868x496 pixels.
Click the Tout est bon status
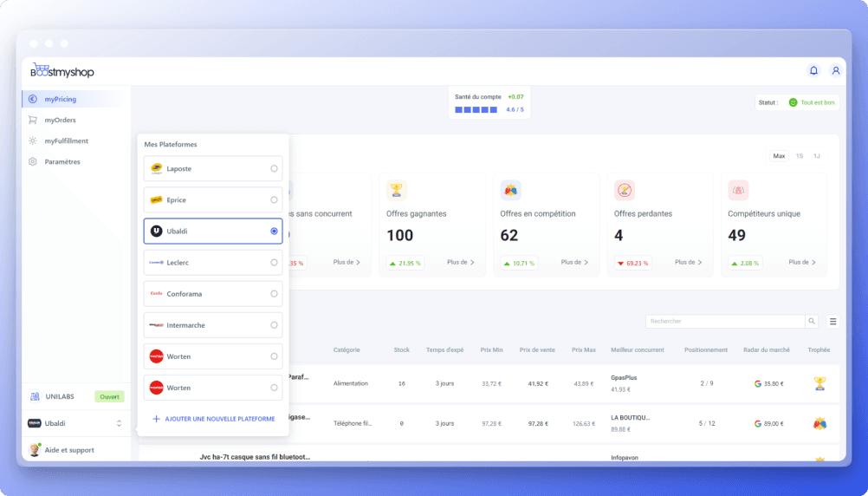tap(818, 102)
